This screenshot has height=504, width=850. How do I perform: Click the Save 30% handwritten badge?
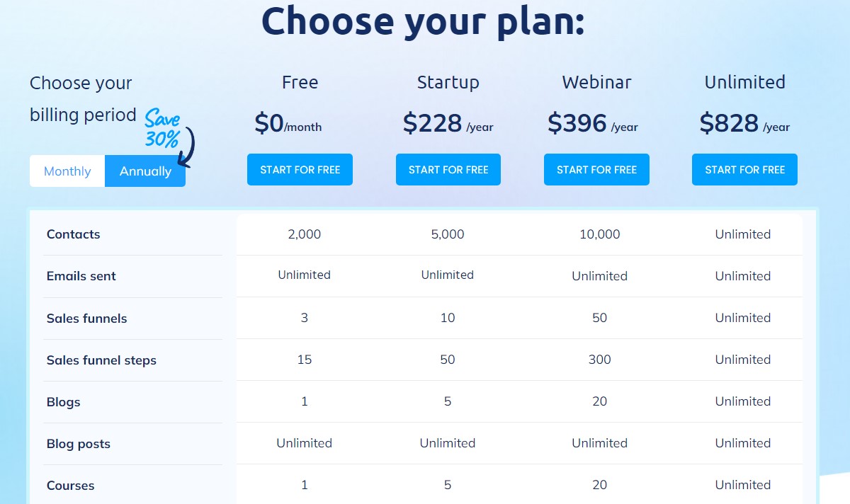(x=163, y=129)
